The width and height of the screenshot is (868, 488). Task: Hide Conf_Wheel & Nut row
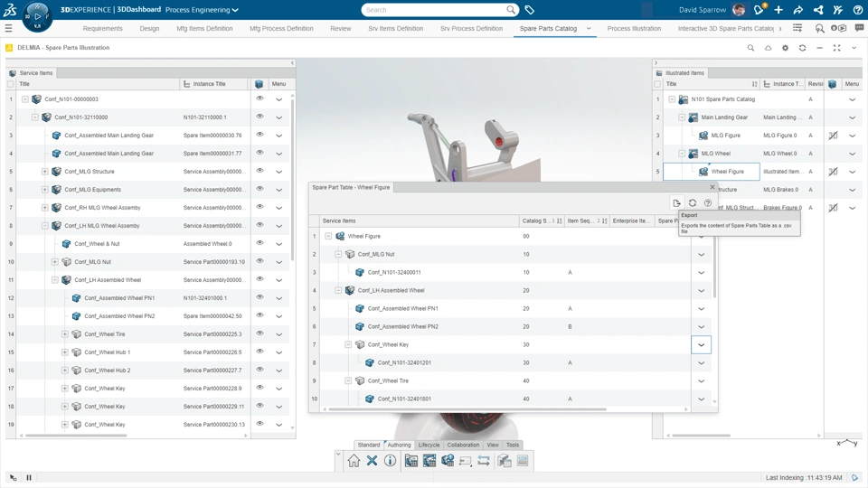[x=259, y=243]
